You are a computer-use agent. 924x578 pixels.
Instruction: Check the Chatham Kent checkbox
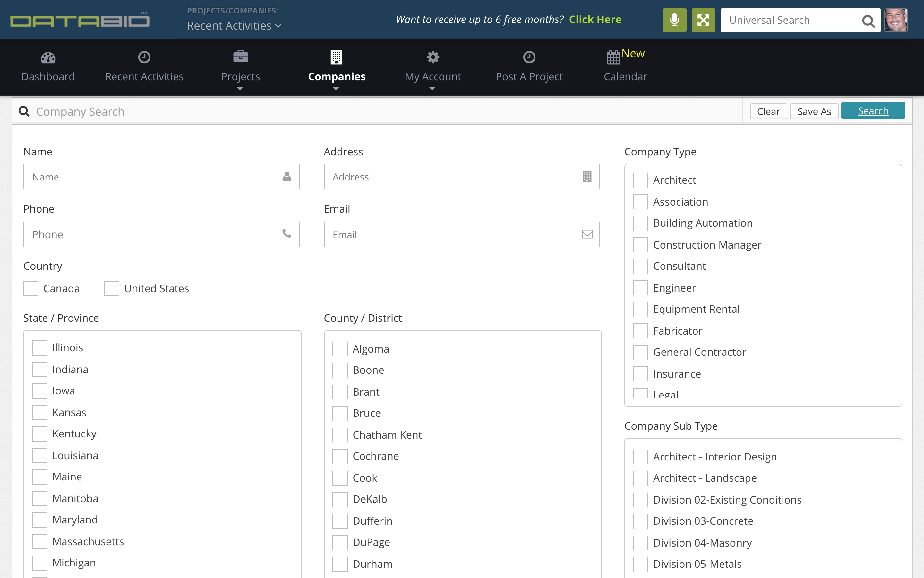(x=340, y=435)
